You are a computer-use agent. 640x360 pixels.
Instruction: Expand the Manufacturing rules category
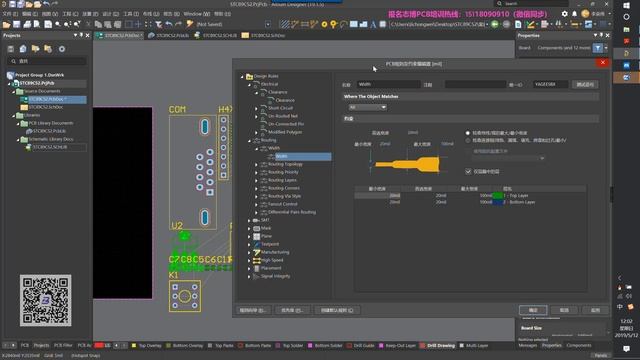click(249, 252)
